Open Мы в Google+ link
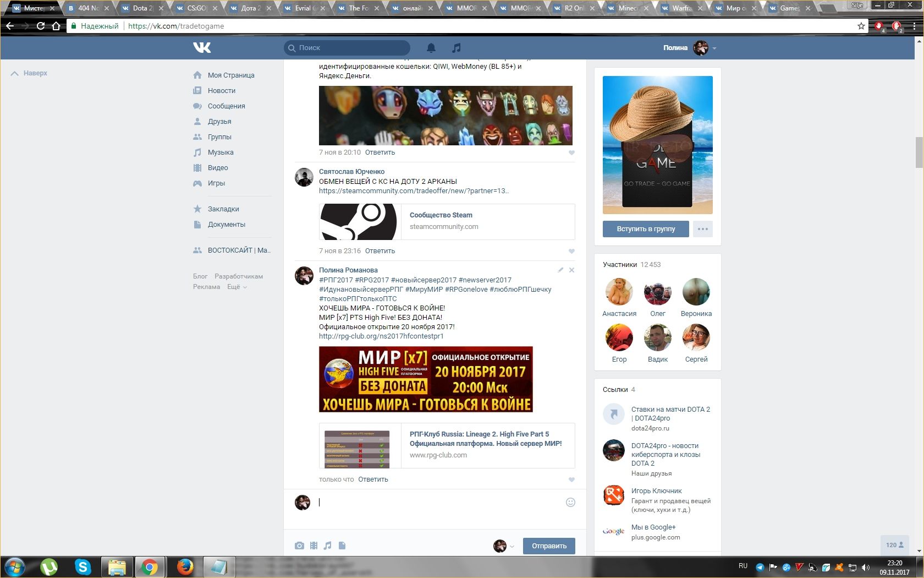924x578 pixels. (x=653, y=527)
